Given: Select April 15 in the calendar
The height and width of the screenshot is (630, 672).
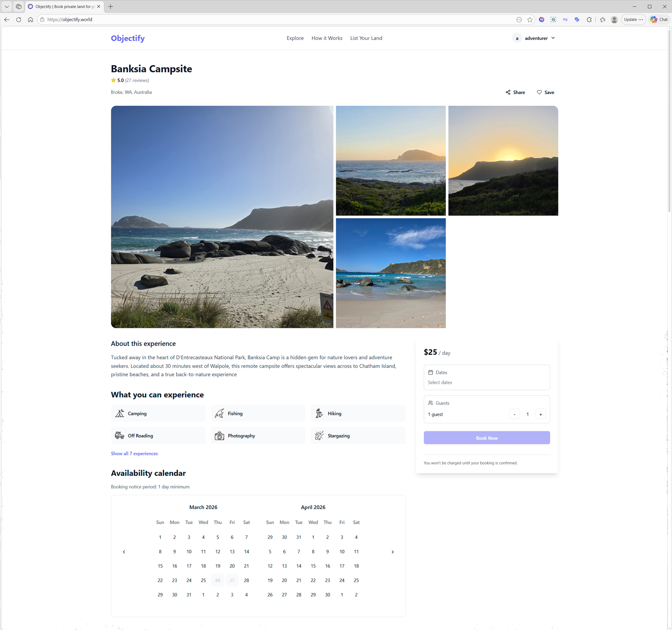Looking at the screenshot, I should point(313,566).
